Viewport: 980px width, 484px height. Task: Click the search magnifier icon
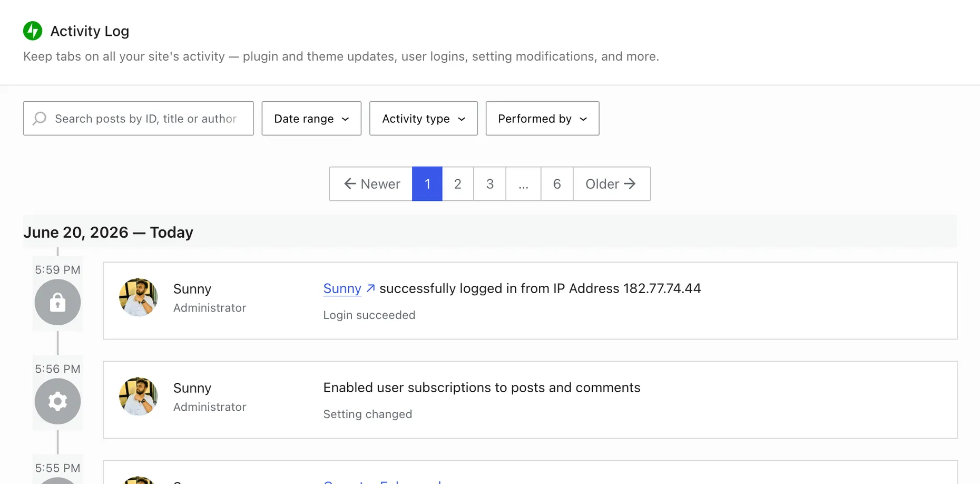pos(40,118)
